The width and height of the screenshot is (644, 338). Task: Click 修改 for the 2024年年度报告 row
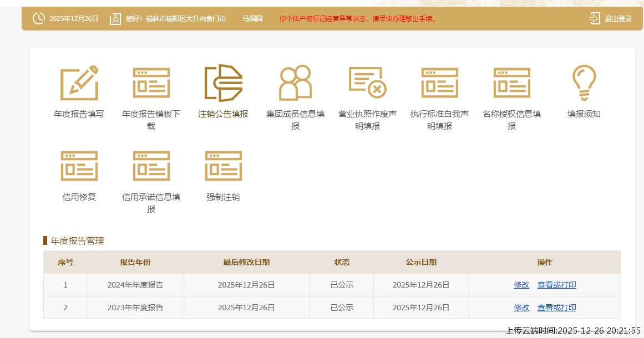(521, 284)
